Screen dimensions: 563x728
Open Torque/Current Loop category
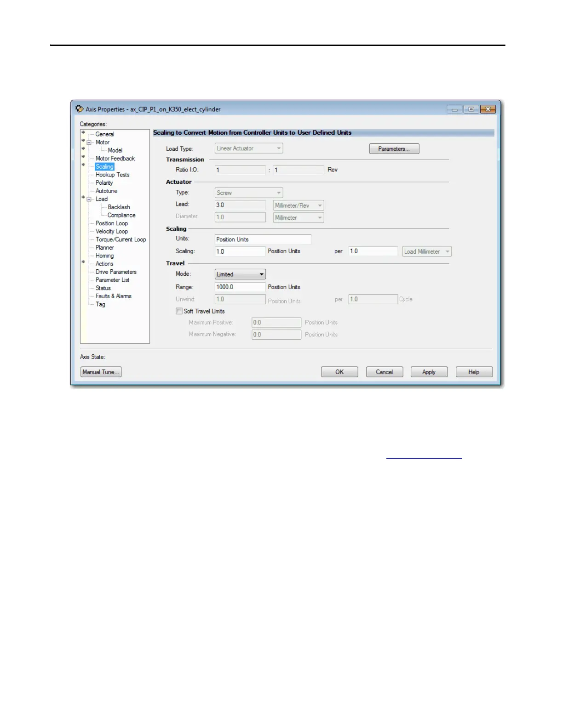121,239
